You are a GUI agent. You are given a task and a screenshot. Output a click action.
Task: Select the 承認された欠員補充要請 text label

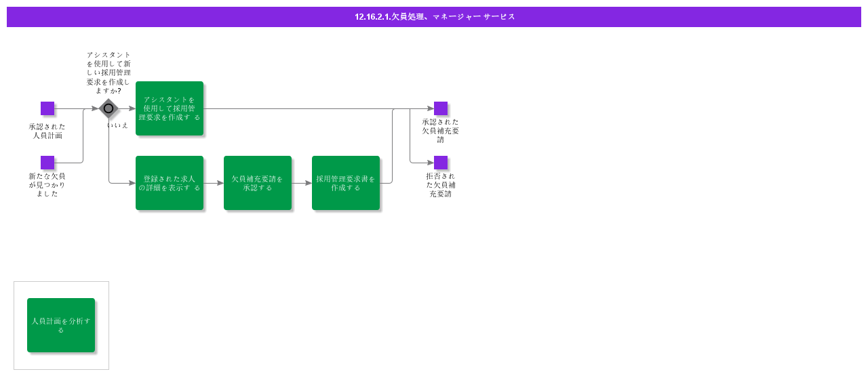(x=441, y=131)
